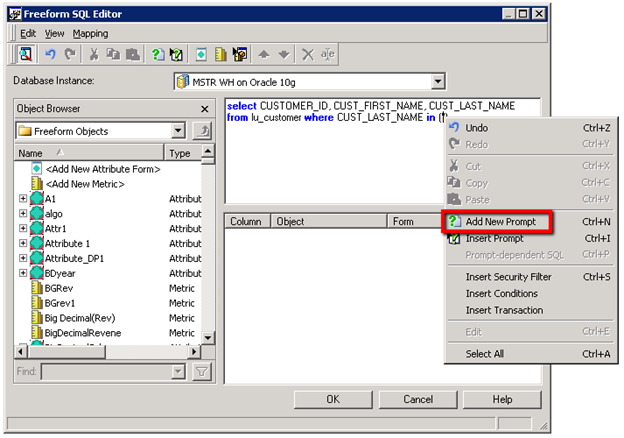The image size is (624, 438).
Task: Click the go up one level folder button
Action: [x=202, y=131]
